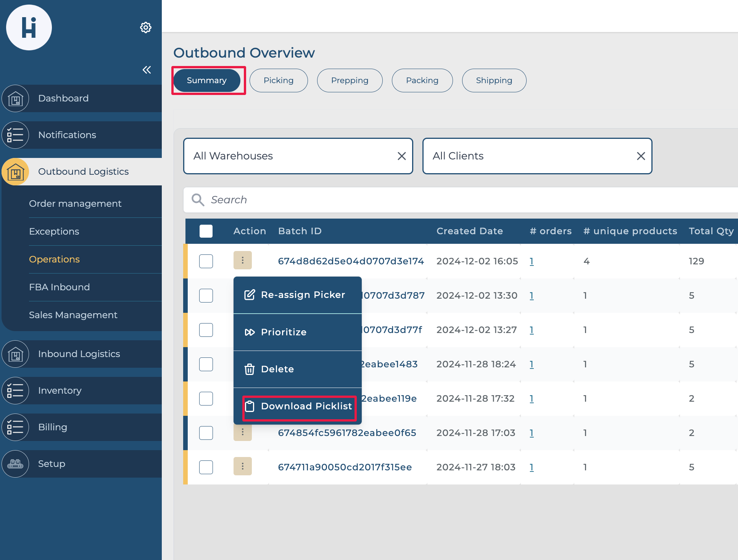Clear the All Warehouses selection
This screenshot has width=738, height=560.
[401, 156]
